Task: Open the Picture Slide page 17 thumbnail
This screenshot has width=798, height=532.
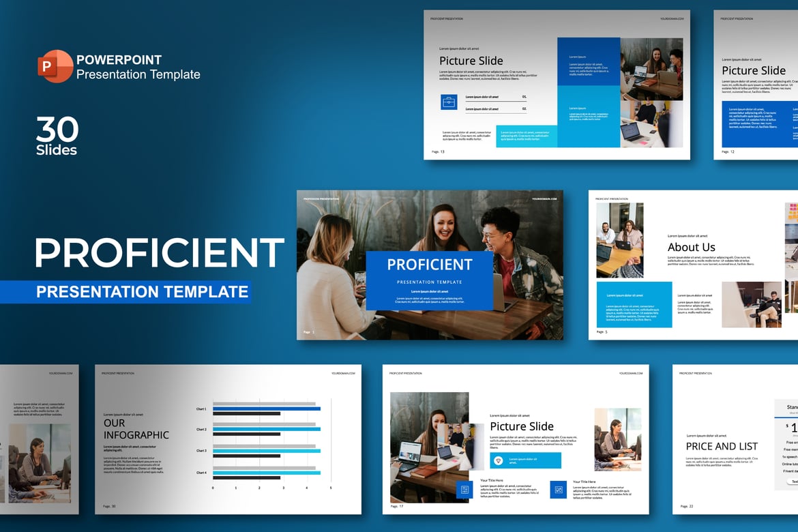Action: coord(516,439)
